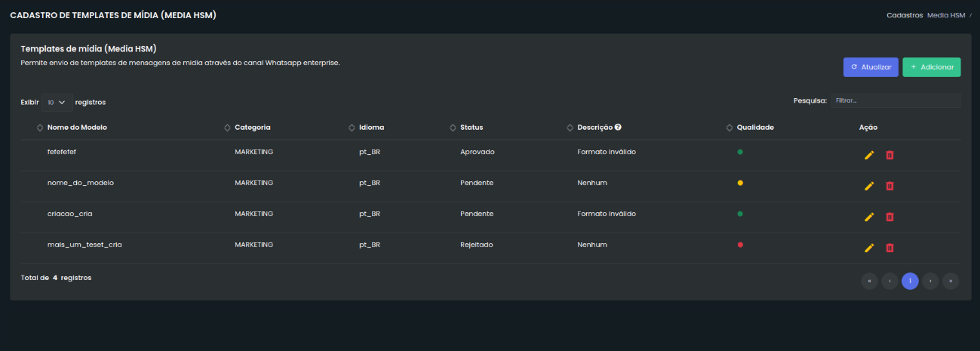Edit the nome_do_modelo template with pencil icon

[x=869, y=186]
